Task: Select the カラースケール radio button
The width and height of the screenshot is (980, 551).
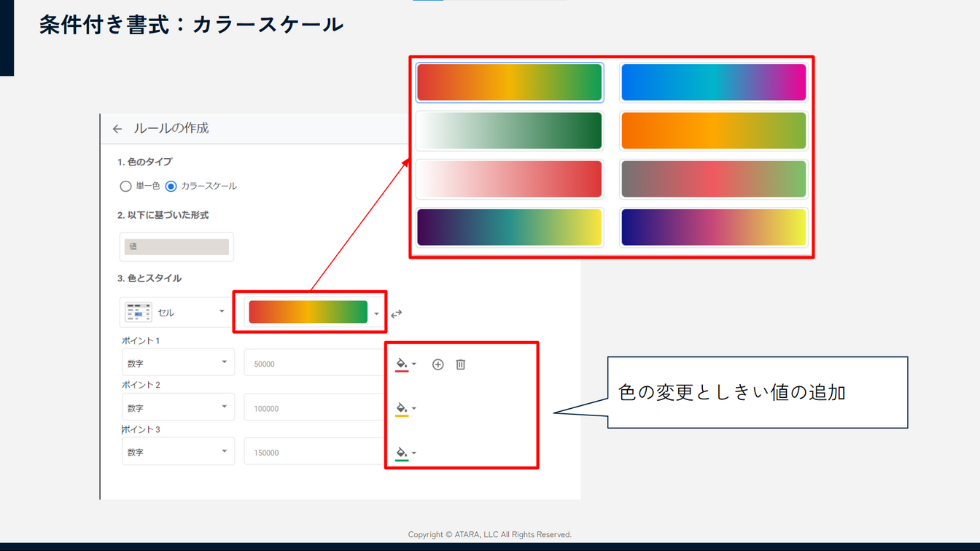Action: (x=171, y=187)
